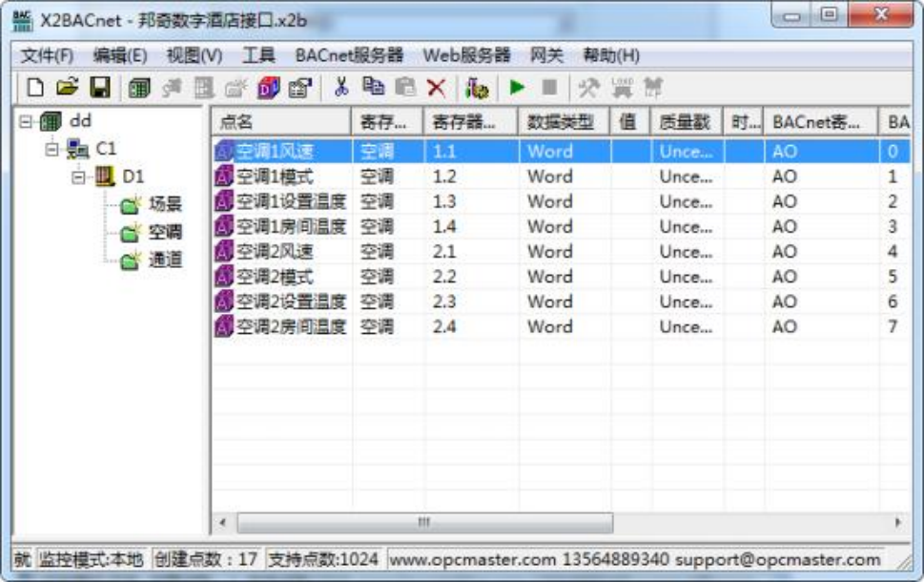This screenshot has height=582, width=924.
Task: Click the X2BACnet app icon in title bar
Action: [22, 21]
